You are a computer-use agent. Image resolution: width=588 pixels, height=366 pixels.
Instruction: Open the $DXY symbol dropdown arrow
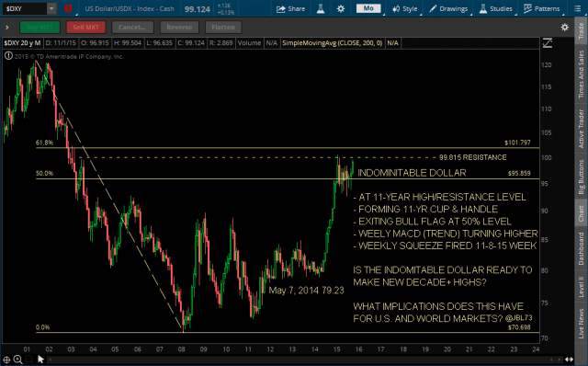pos(51,8)
